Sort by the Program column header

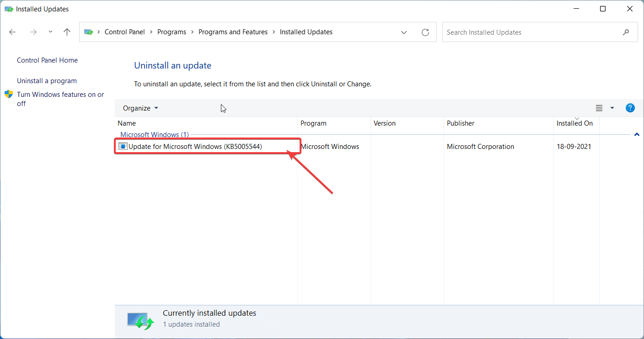[x=334, y=123]
